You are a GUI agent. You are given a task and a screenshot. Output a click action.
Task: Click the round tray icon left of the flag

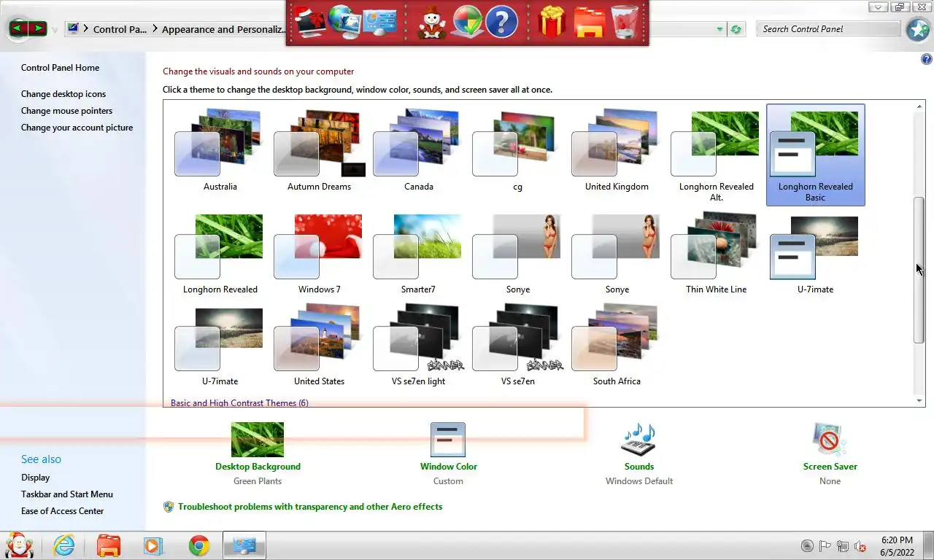coord(807,546)
